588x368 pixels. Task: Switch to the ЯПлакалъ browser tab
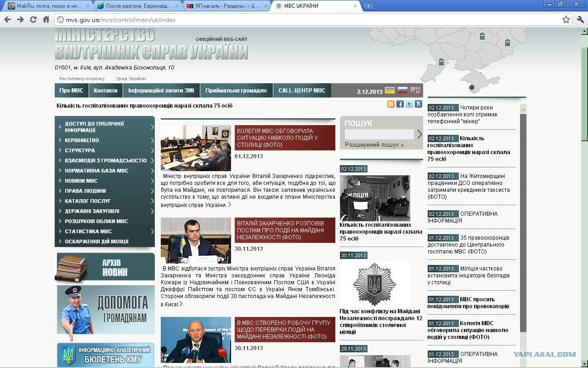(227, 6)
